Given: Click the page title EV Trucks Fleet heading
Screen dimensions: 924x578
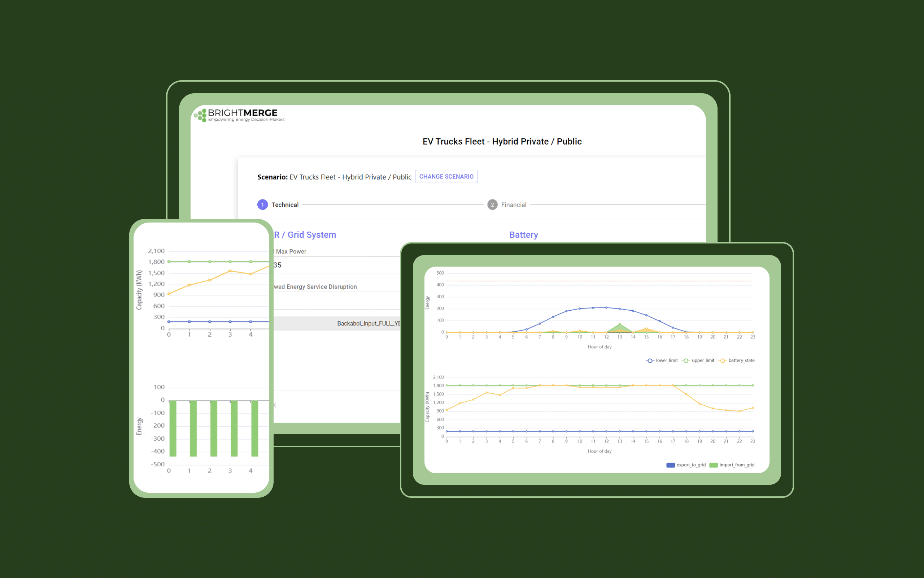Looking at the screenshot, I should (x=502, y=142).
